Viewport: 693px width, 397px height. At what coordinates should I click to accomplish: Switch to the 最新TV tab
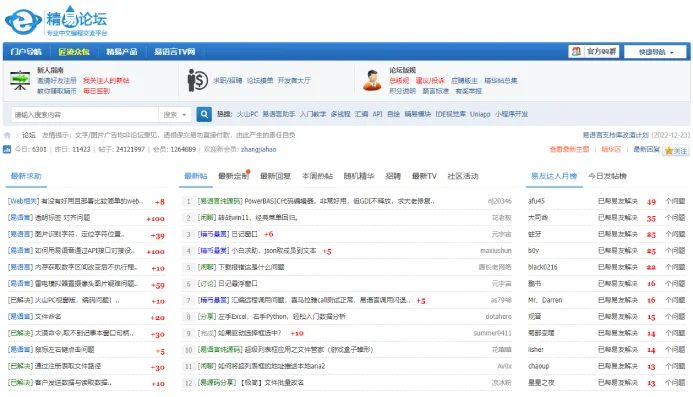coord(424,176)
